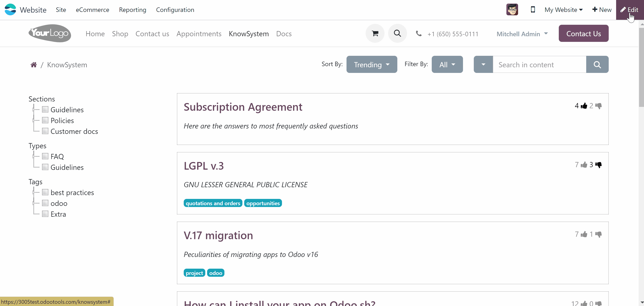Open the Filter By All dropdown
644x306 pixels.
[447, 64]
